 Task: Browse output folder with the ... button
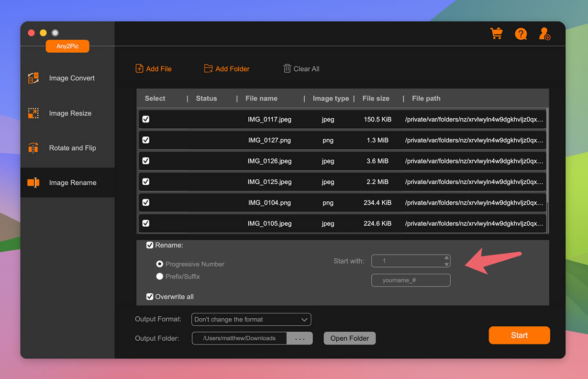coord(300,338)
